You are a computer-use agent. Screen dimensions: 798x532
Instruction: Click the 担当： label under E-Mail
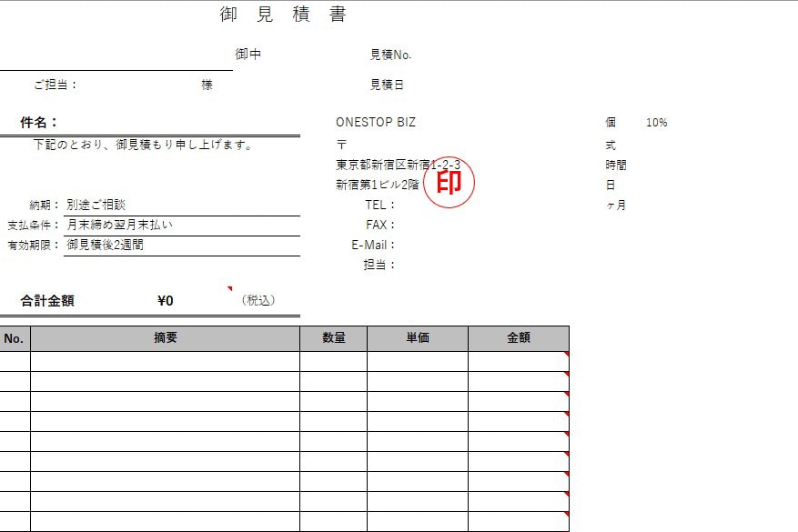[x=379, y=265]
